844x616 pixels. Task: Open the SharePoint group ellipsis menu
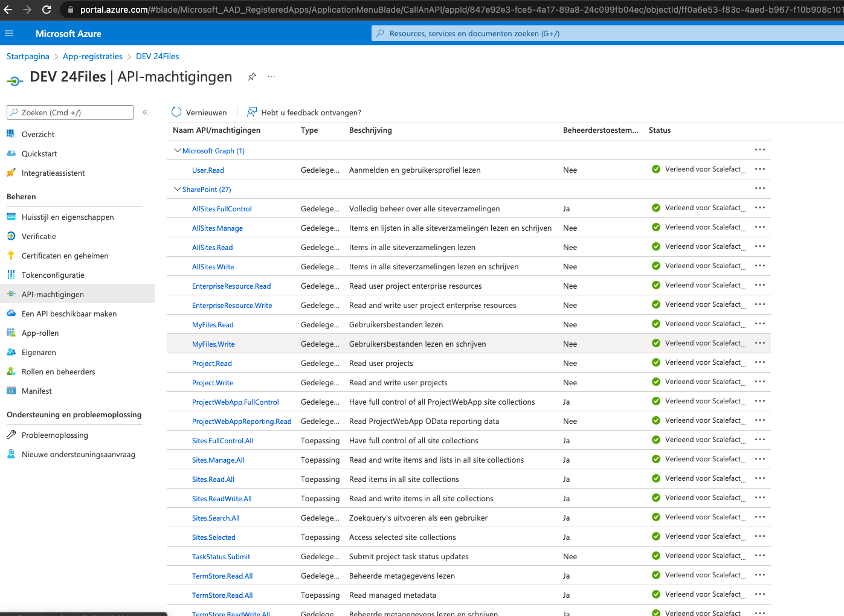click(759, 188)
